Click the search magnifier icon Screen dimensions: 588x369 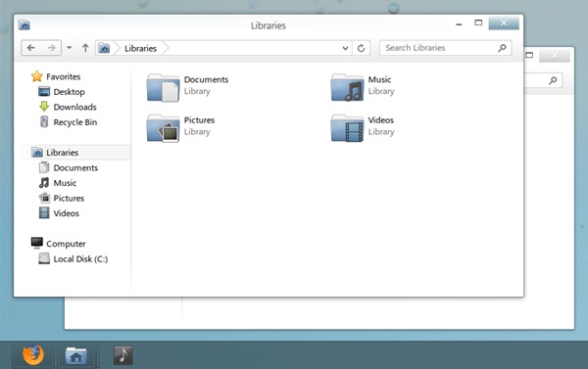(502, 48)
